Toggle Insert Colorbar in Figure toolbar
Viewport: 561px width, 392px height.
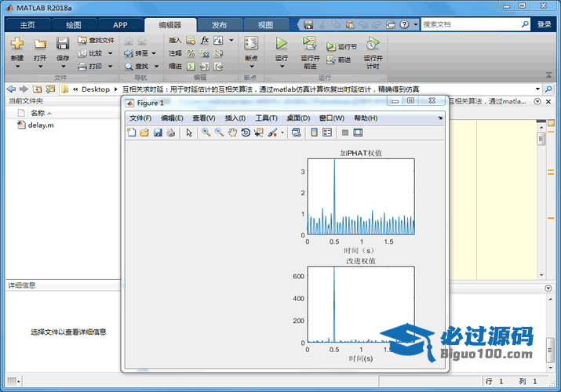point(314,132)
